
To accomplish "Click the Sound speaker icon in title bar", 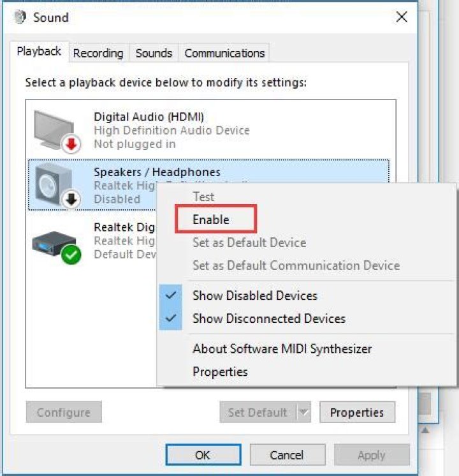I will point(20,17).
